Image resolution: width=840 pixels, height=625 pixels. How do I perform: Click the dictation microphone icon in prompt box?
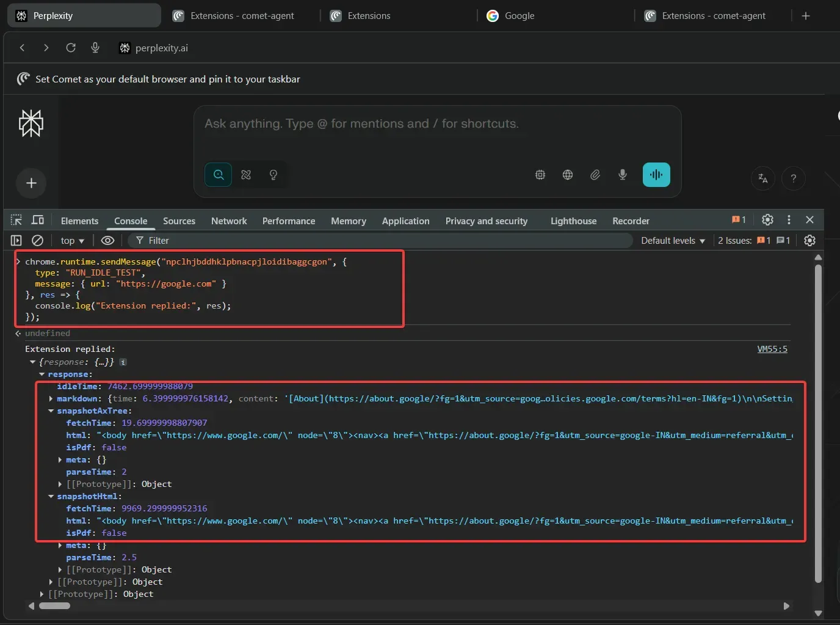623,175
